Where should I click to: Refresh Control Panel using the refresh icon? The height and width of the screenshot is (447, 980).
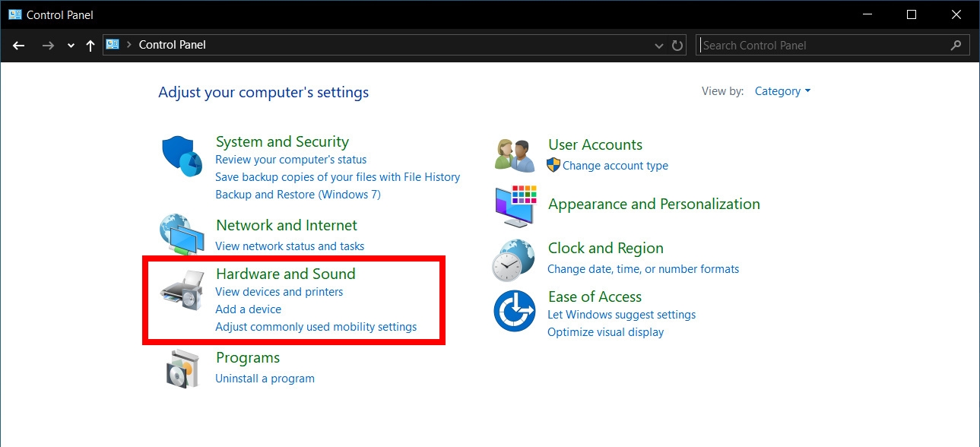pyautogui.click(x=677, y=45)
